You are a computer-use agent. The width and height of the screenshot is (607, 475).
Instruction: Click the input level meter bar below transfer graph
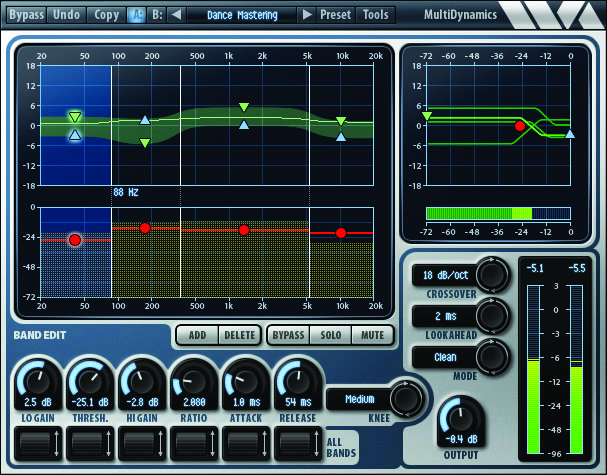pos(498,213)
